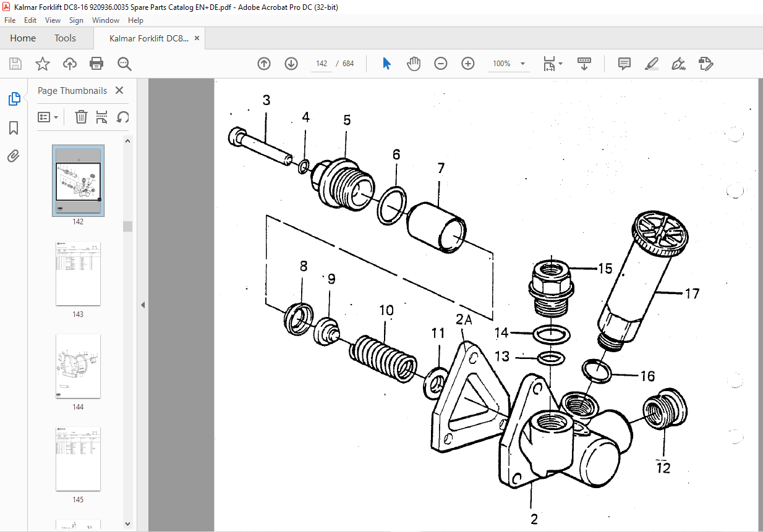Open thumbnail options dropdown menu
This screenshot has width=763, height=532.
(x=48, y=117)
